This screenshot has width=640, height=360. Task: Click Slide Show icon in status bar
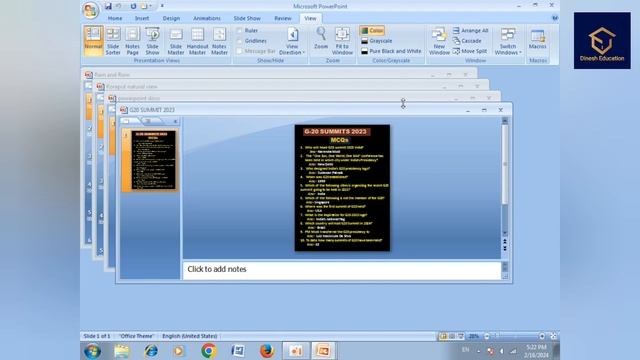[461, 336]
